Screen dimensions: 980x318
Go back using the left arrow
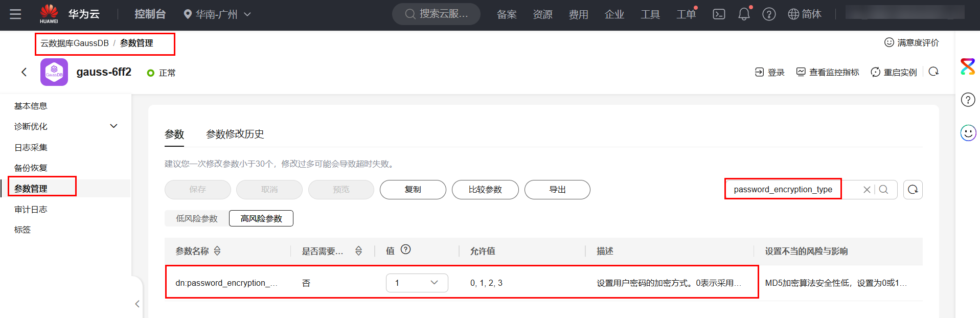(24, 72)
